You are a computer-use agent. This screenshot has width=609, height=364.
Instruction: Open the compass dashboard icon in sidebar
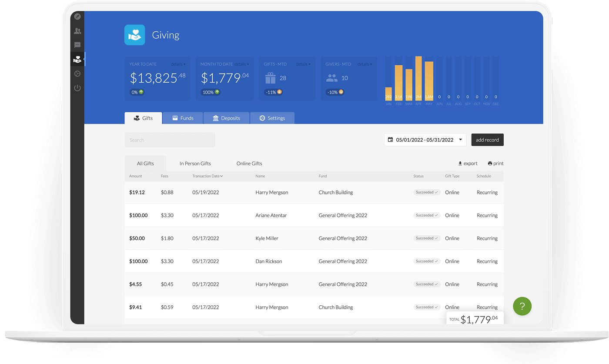click(77, 17)
